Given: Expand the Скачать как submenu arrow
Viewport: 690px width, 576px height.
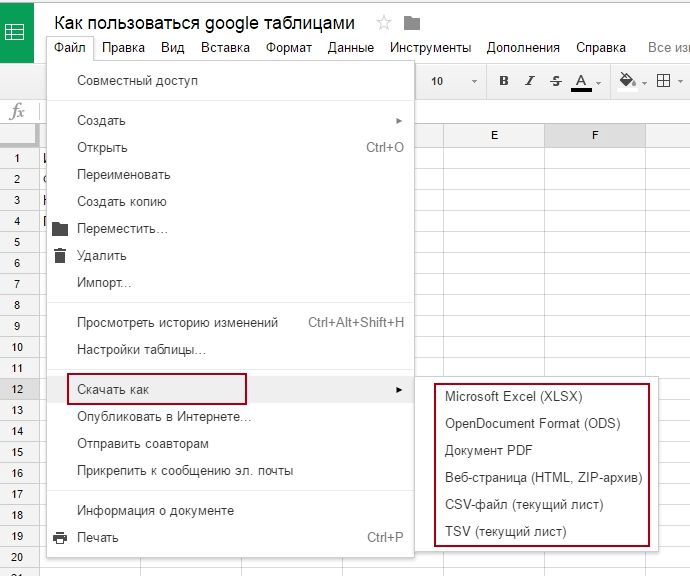Looking at the screenshot, I should pos(399,389).
